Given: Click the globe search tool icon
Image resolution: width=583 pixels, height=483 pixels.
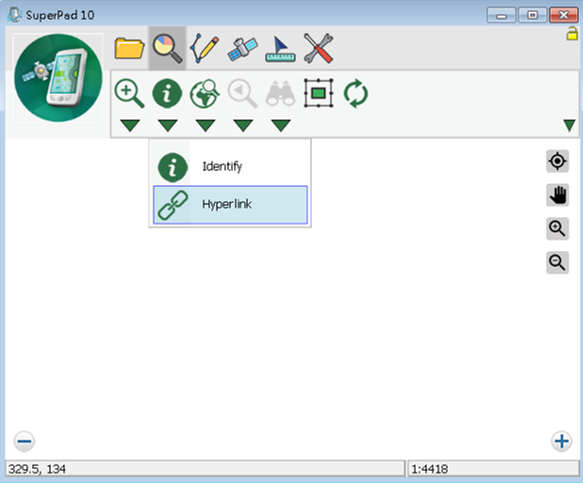Looking at the screenshot, I should tap(204, 93).
